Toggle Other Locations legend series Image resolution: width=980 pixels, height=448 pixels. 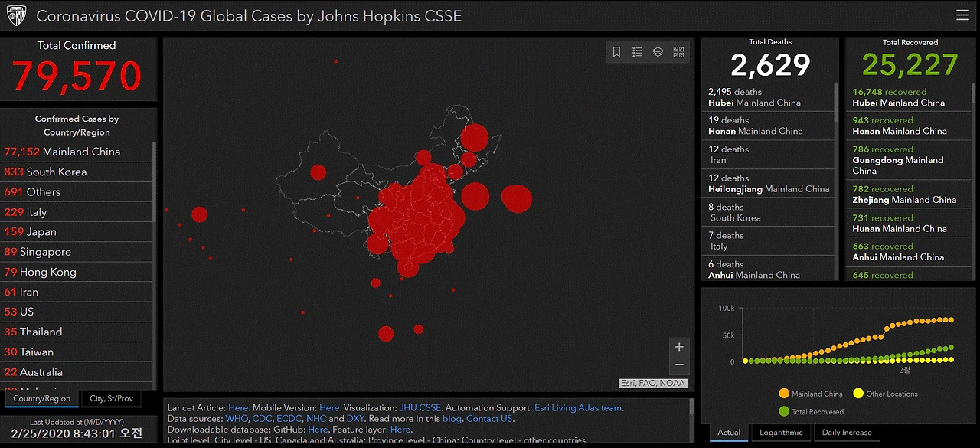click(x=885, y=394)
